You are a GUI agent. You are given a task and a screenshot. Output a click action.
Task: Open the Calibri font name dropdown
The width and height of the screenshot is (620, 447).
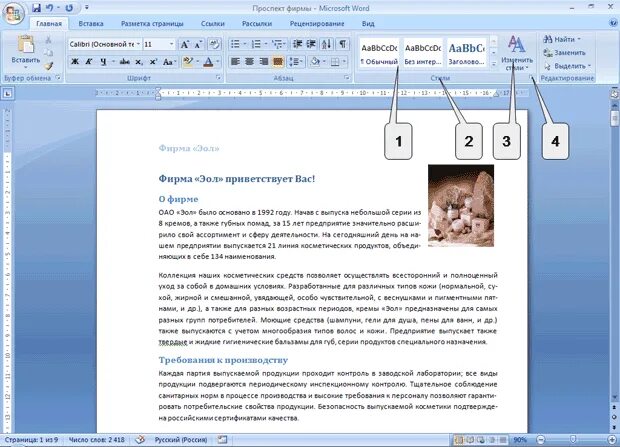[x=138, y=44]
